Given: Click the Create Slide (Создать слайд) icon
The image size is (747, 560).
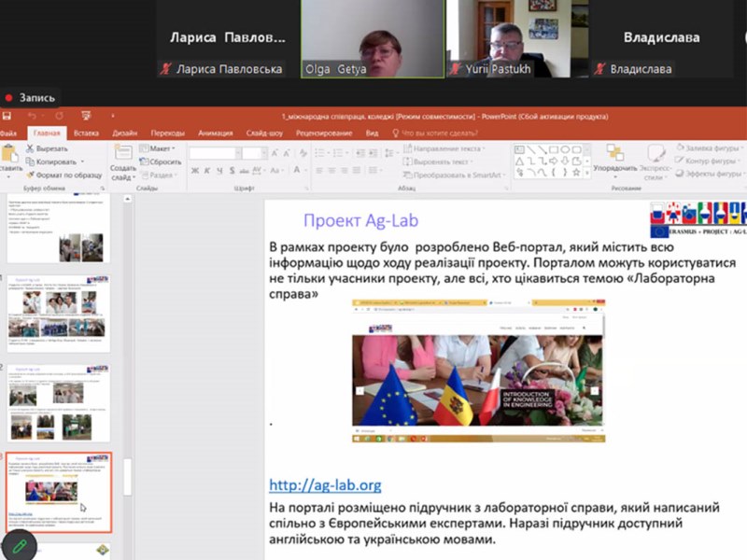Looking at the screenshot, I should point(121,154).
